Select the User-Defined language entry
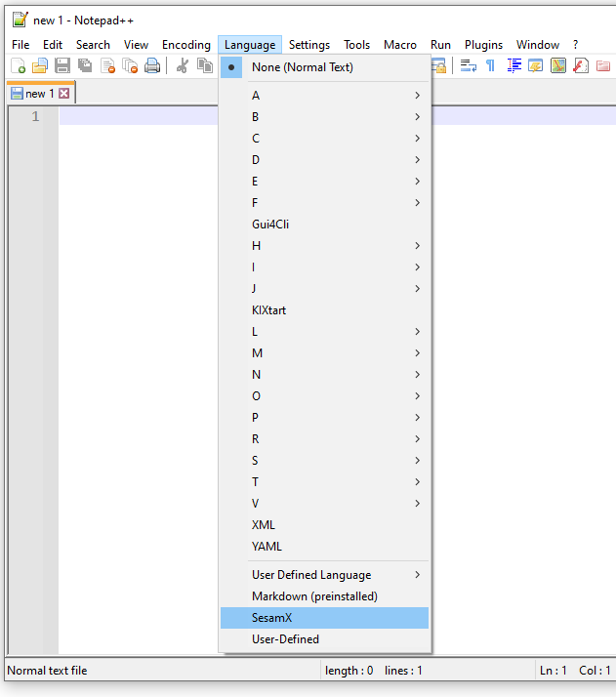 (x=324, y=639)
